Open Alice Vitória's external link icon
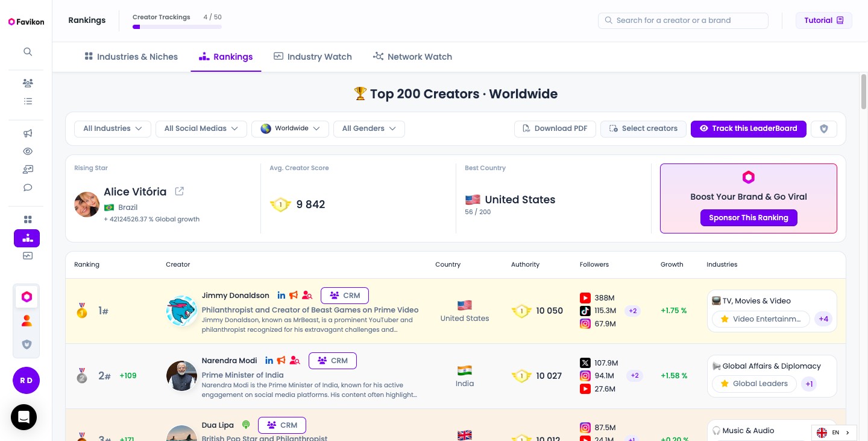Viewport: 868px width, 441px height. coord(179,191)
